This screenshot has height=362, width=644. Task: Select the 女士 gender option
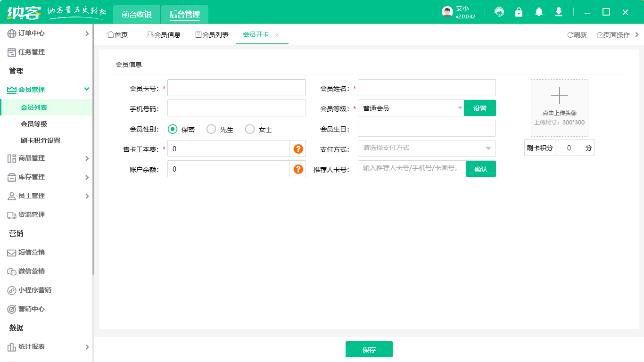[250, 129]
